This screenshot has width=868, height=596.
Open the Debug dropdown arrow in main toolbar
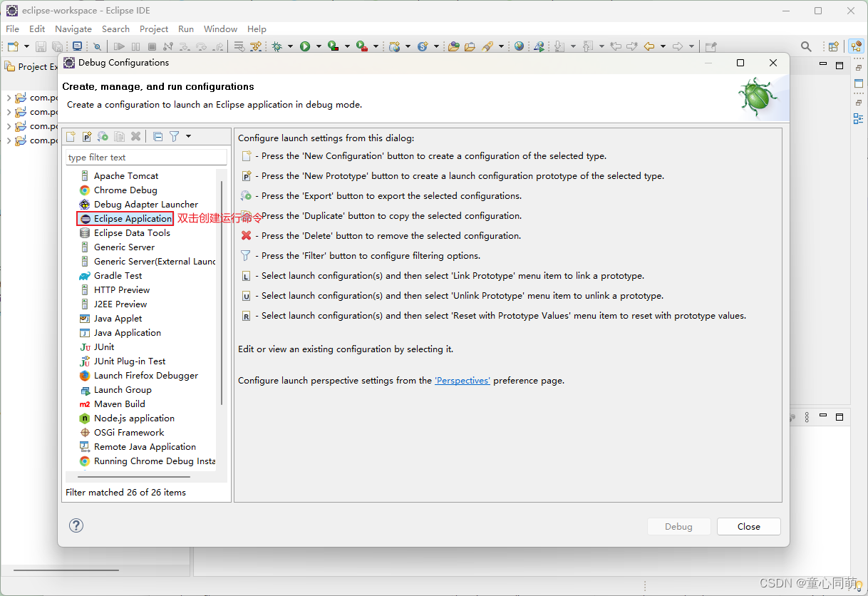point(290,46)
